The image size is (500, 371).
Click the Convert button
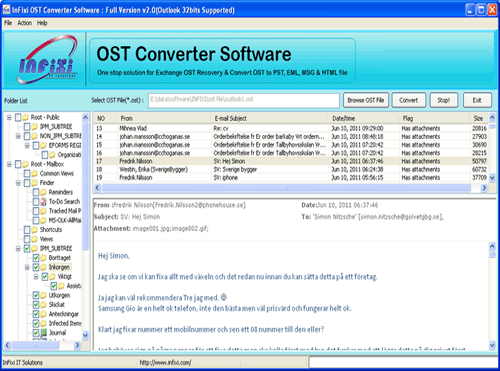tap(409, 100)
